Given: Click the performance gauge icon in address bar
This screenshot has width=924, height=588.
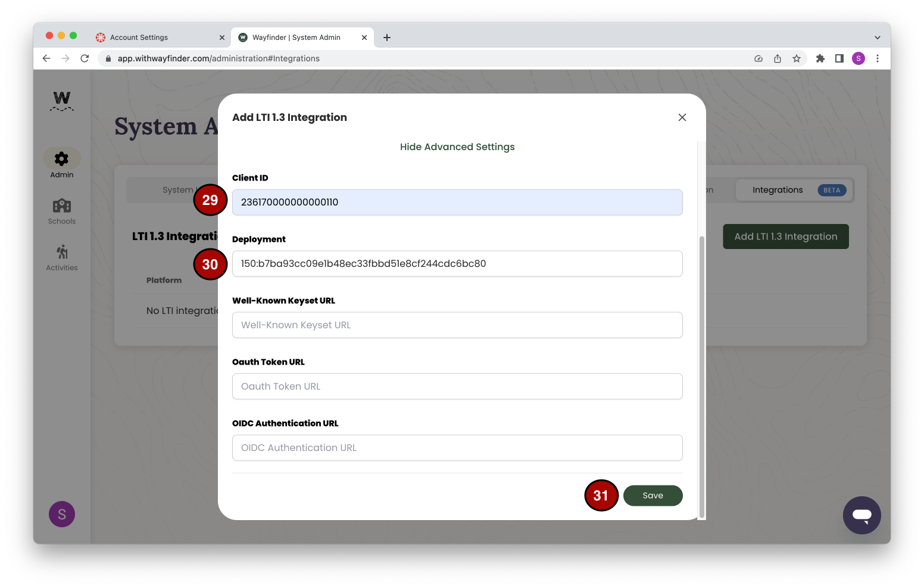Looking at the screenshot, I should point(758,58).
